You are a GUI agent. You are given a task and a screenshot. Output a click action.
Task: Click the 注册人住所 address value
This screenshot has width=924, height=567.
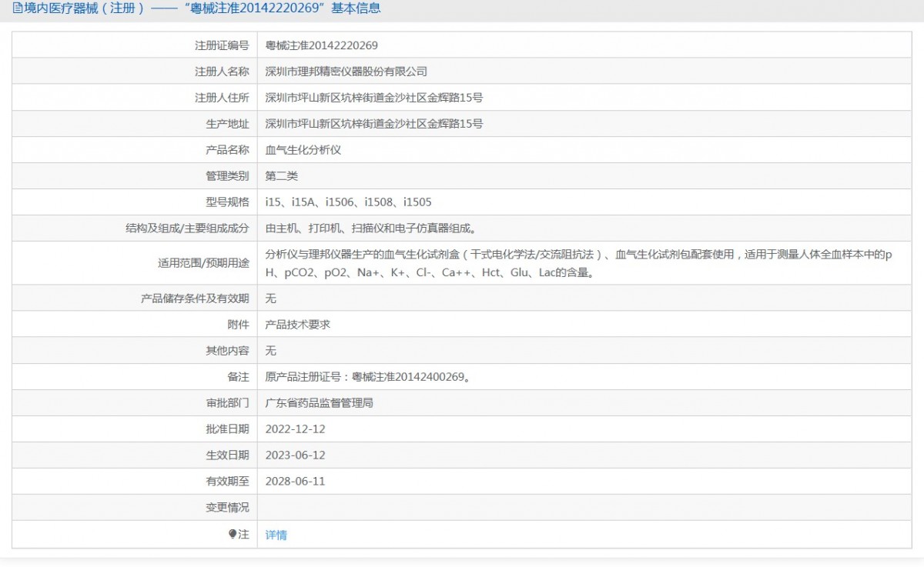coord(373,98)
